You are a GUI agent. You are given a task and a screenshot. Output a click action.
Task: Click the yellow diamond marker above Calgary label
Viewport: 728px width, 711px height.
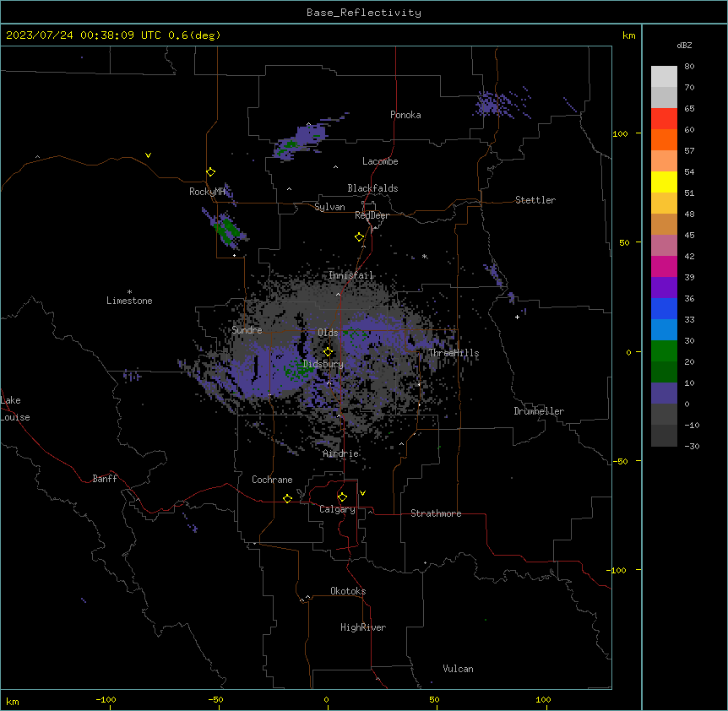[342, 497]
